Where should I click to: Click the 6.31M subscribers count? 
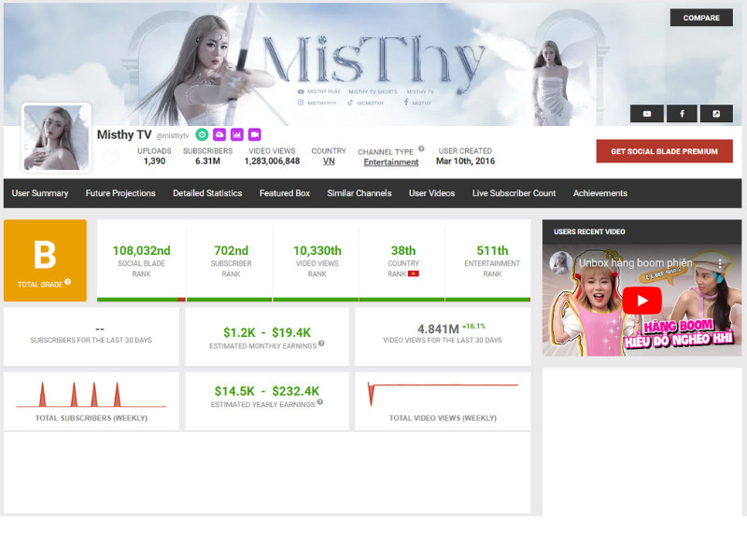207,161
